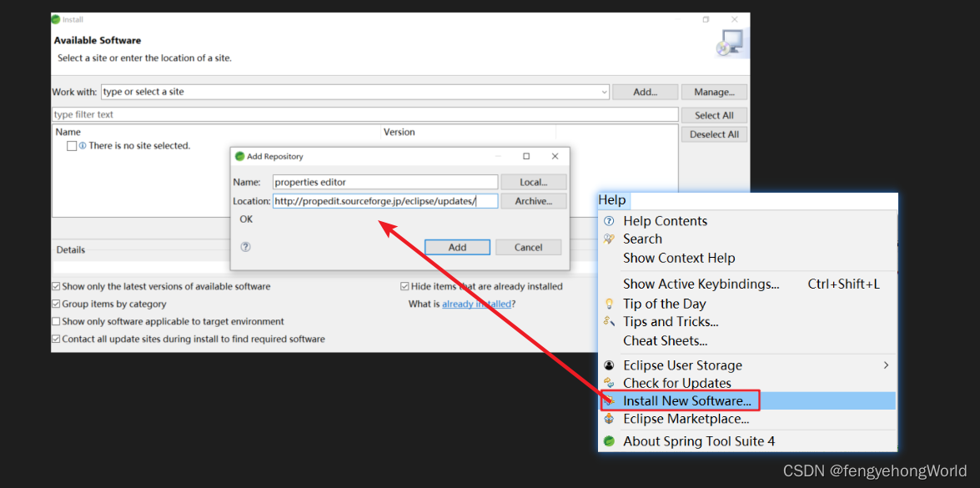Toggle Contact all update sites checkbox

[56, 339]
